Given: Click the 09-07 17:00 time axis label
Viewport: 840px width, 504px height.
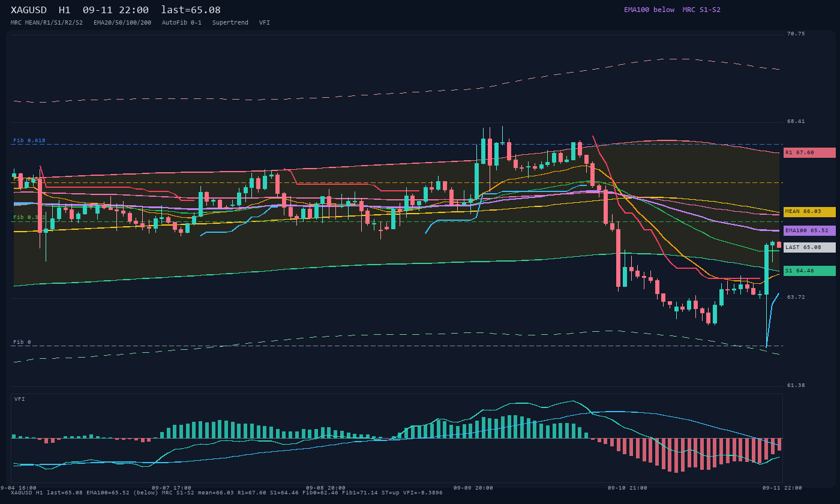Looking at the screenshot, I should [x=172, y=488].
